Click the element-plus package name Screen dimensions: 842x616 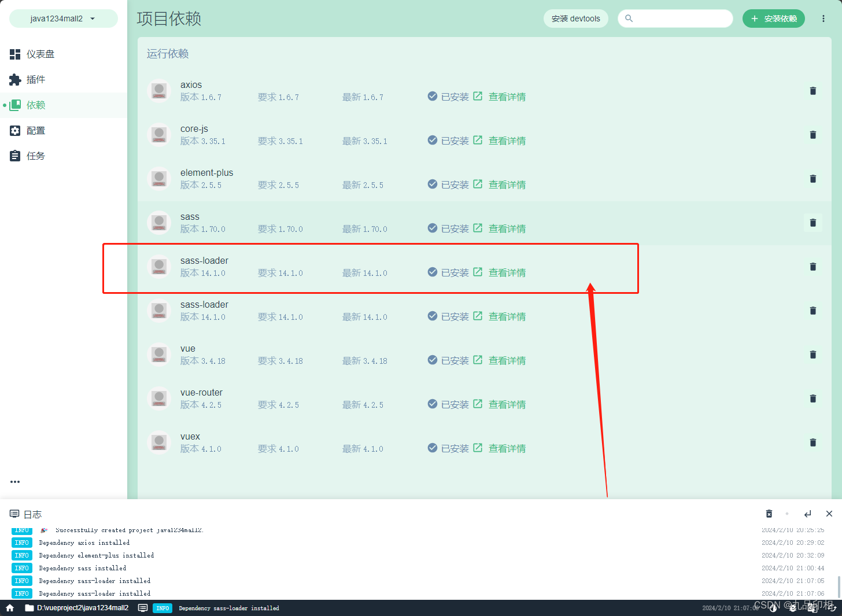coord(206,173)
